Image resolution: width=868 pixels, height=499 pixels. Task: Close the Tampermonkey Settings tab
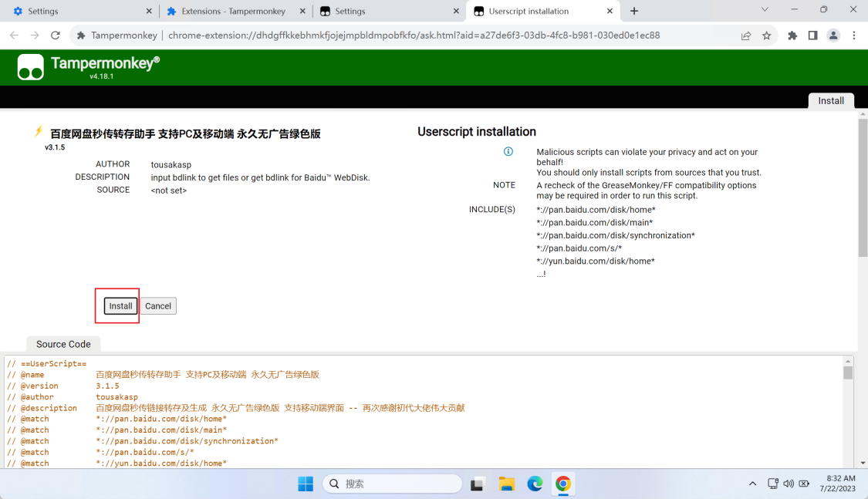[x=456, y=11]
